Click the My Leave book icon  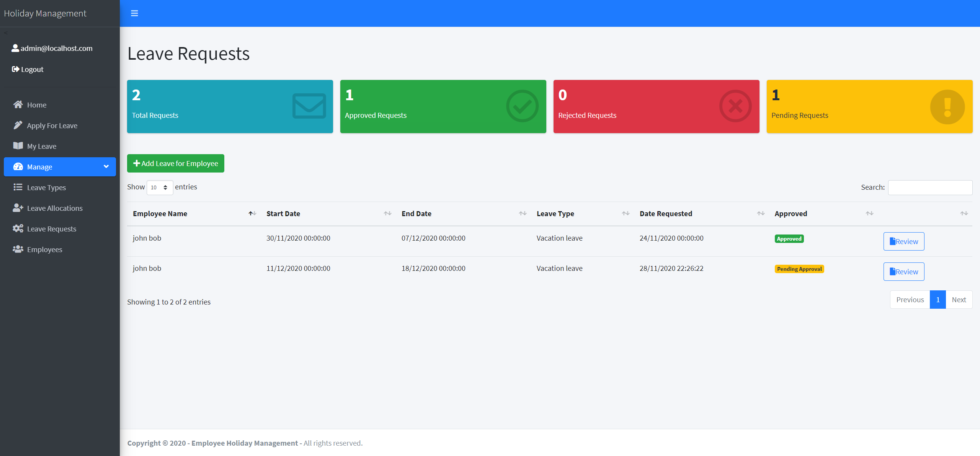pyautogui.click(x=18, y=146)
